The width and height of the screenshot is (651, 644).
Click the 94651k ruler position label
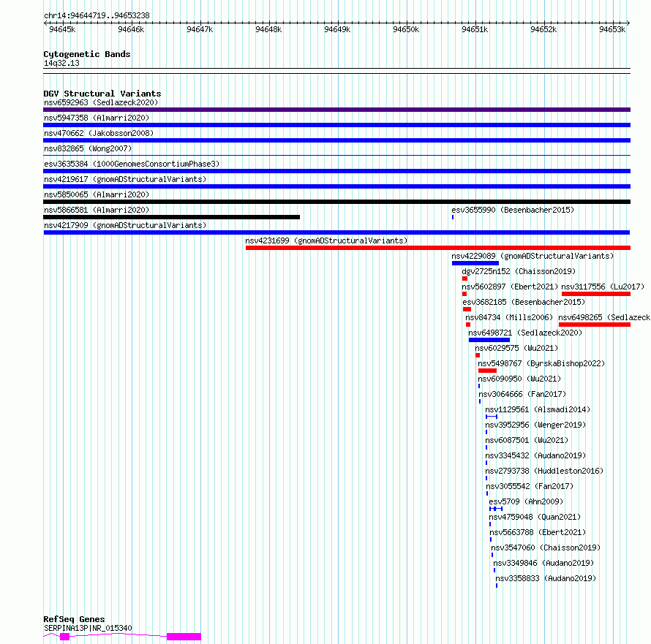(x=475, y=29)
